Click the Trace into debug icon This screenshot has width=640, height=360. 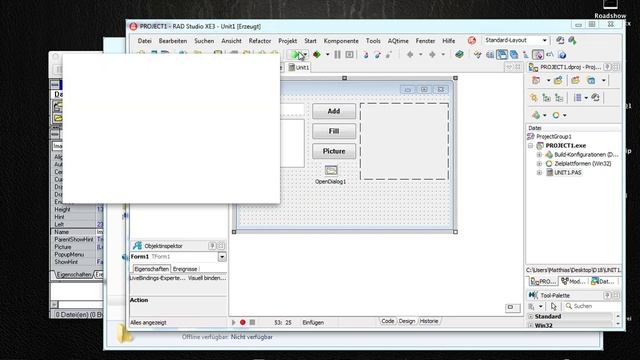tap(366, 55)
